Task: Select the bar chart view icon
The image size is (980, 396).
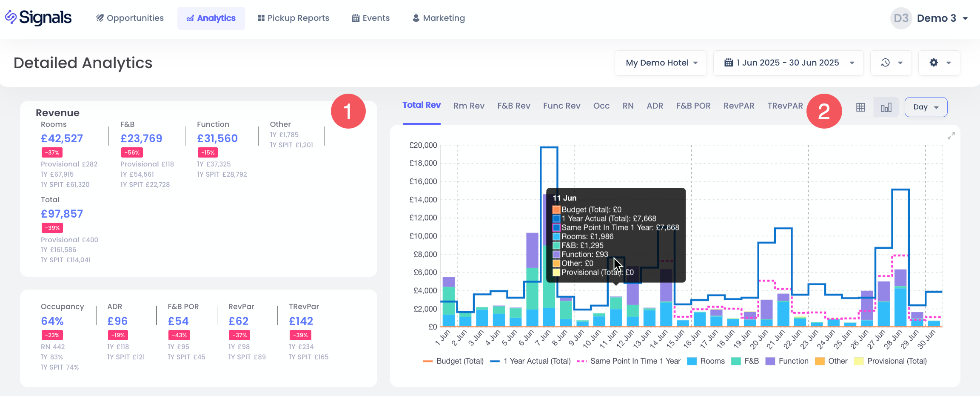Action: click(886, 107)
